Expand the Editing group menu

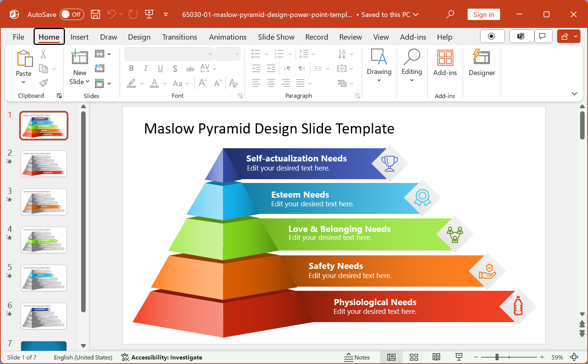pos(411,64)
